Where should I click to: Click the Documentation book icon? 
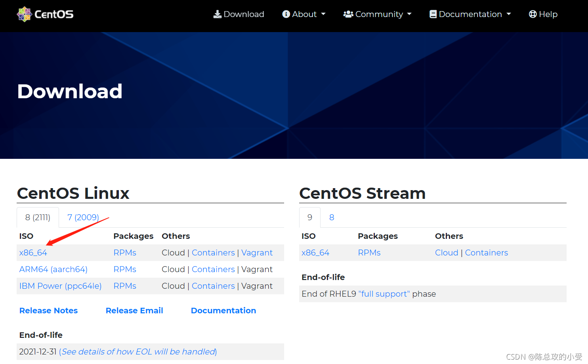(433, 14)
